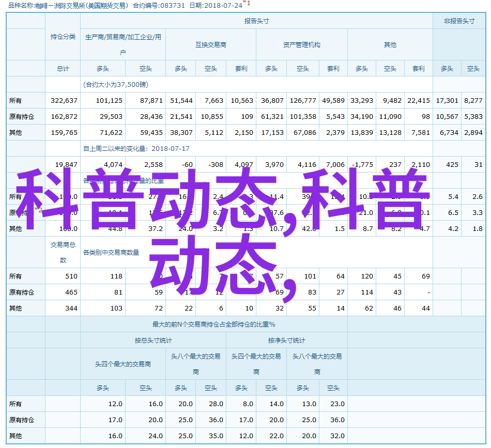Viewport: 491px width, 448px height.
Task: Click non-reportable long value 17,301
Action: click(x=447, y=100)
